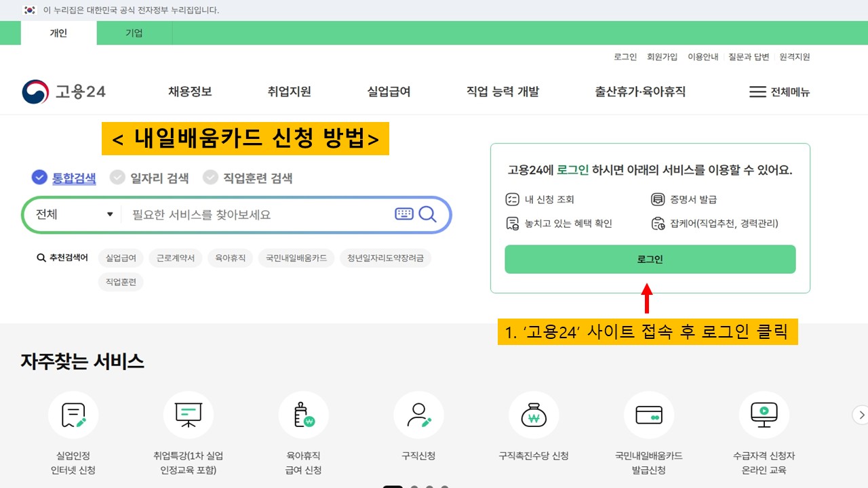Open 실업인정 인터넷 신청 icon

73,415
